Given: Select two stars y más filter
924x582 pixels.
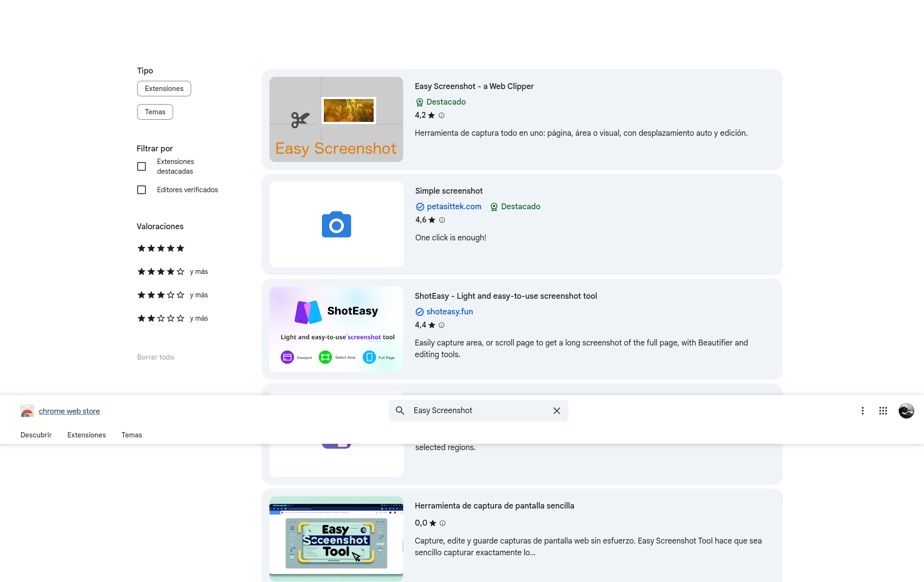Looking at the screenshot, I should click(x=173, y=318).
